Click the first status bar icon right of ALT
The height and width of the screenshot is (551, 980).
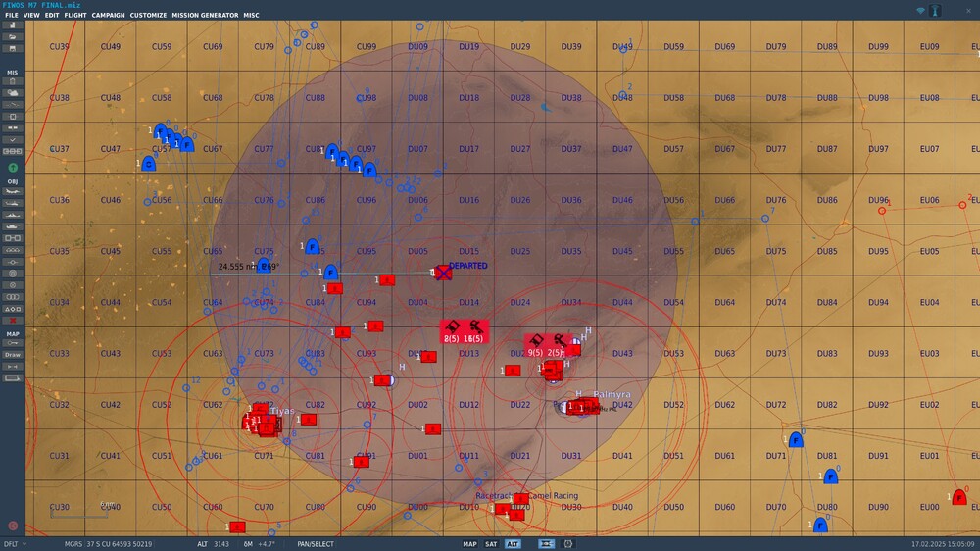pos(546,544)
